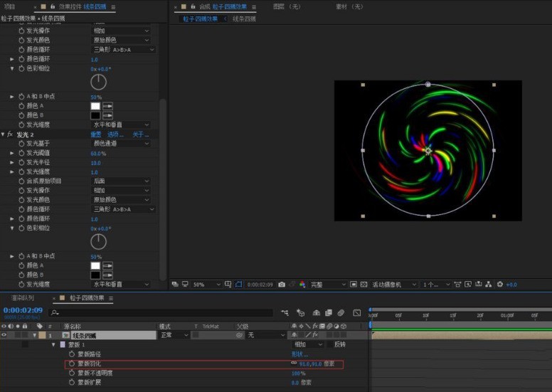Screen dimensions: 552x392
Task: Open the show channel RGB icon
Action: point(302,285)
